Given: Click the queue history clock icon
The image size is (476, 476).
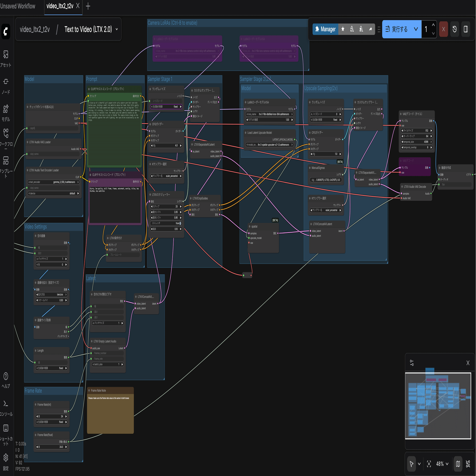Looking at the screenshot, I should [x=455, y=29].
